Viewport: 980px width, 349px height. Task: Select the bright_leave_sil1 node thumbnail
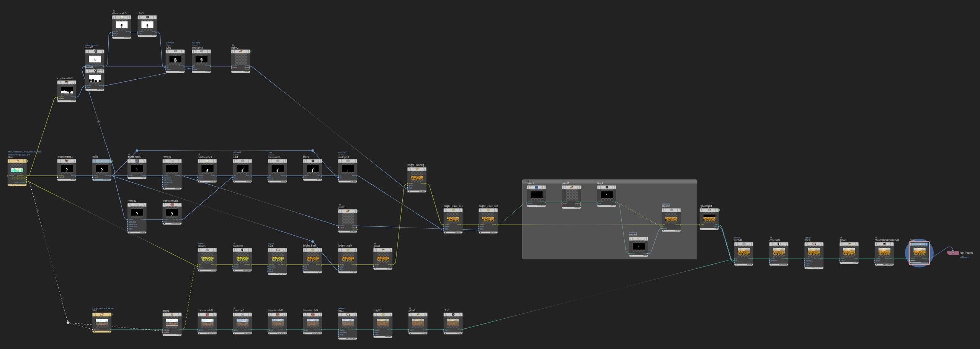(453, 220)
